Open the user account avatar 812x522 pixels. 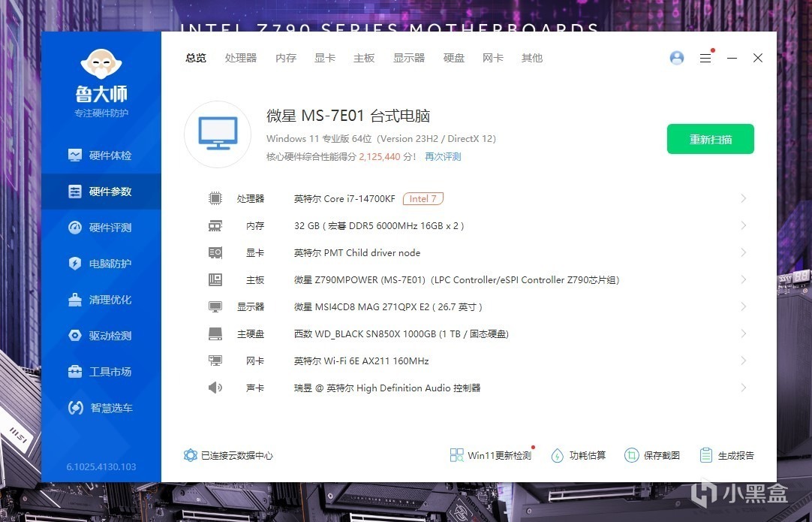click(x=677, y=58)
